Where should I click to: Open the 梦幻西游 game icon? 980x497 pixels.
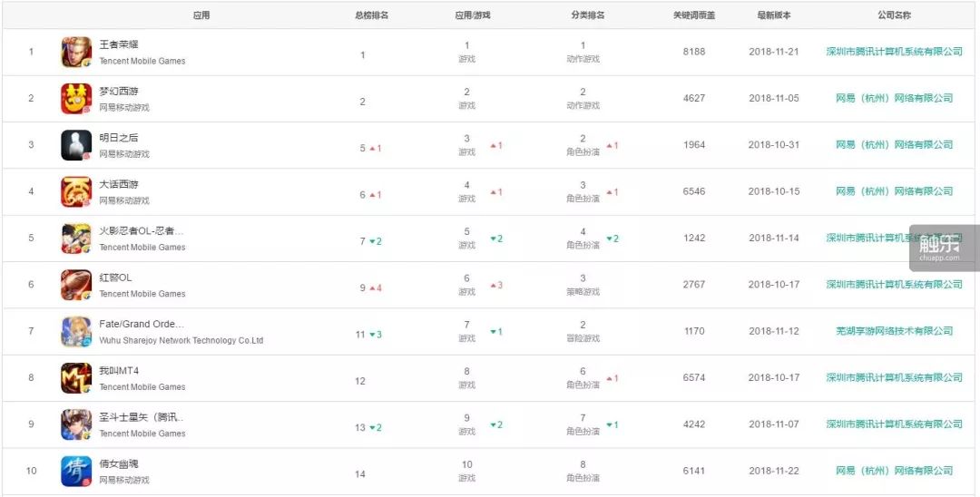tap(76, 99)
